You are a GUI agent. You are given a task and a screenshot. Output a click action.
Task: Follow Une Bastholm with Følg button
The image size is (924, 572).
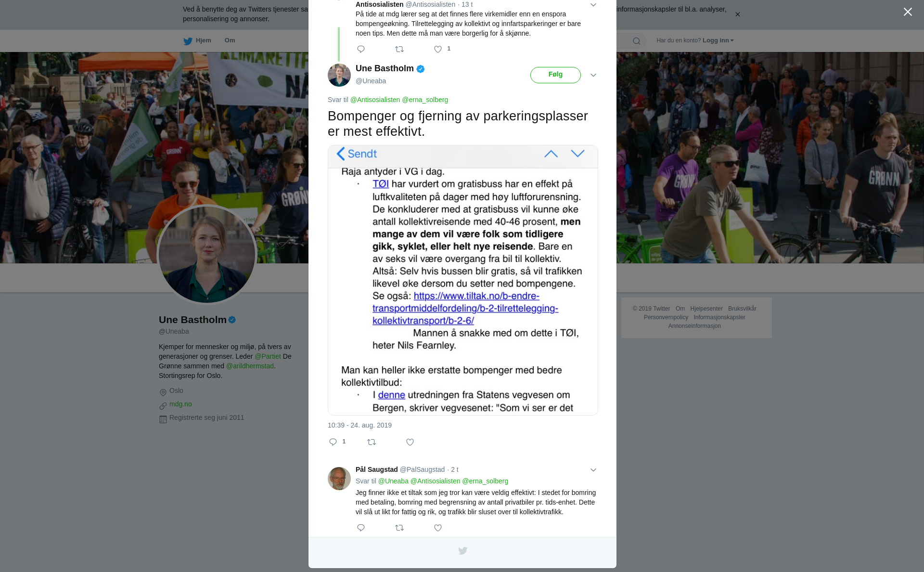coord(555,75)
